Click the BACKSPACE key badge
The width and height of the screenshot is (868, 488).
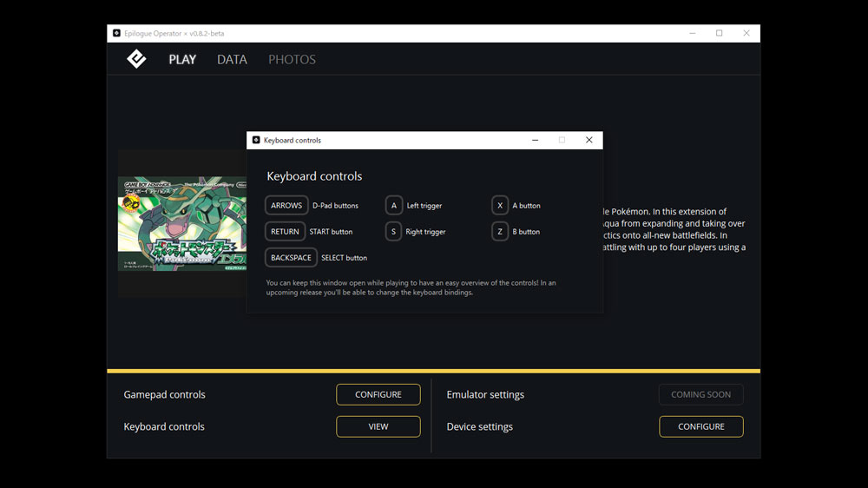click(x=291, y=258)
